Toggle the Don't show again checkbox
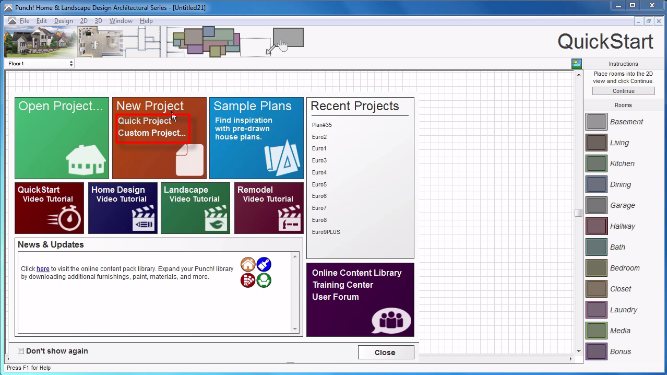This screenshot has width=667, height=375. pyautogui.click(x=21, y=351)
